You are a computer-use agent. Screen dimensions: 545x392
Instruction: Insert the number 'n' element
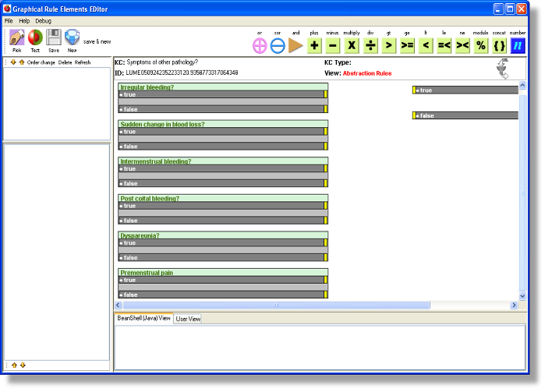pyautogui.click(x=518, y=45)
